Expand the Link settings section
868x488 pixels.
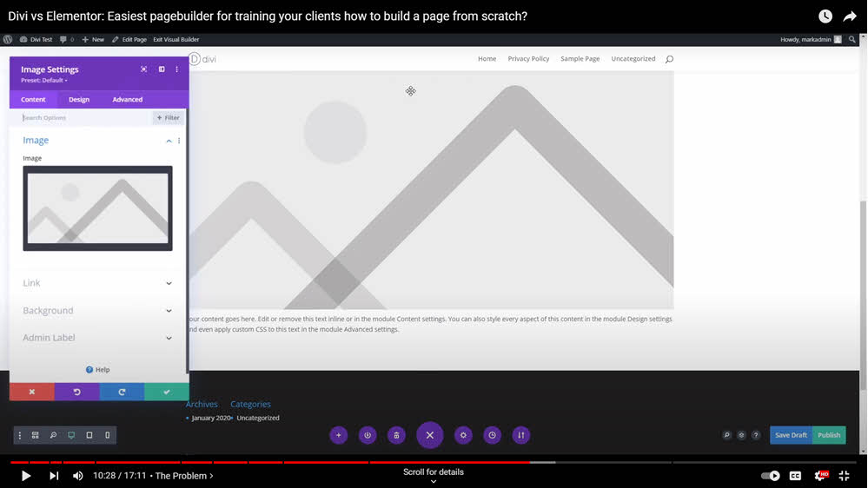pyautogui.click(x=97, y=283)
